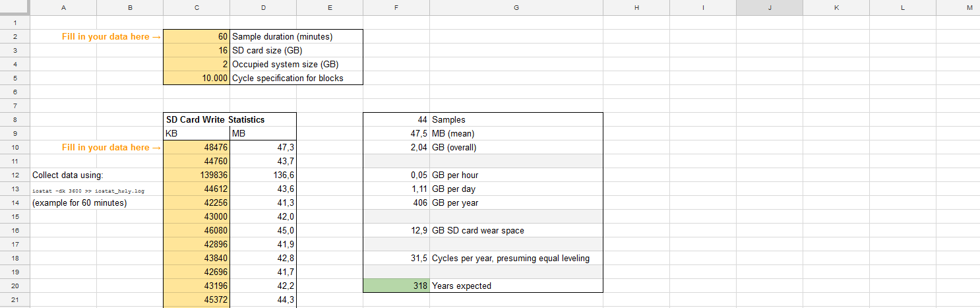
Task: Click the Cycles per year value 31,5
Action: (396, 258)
